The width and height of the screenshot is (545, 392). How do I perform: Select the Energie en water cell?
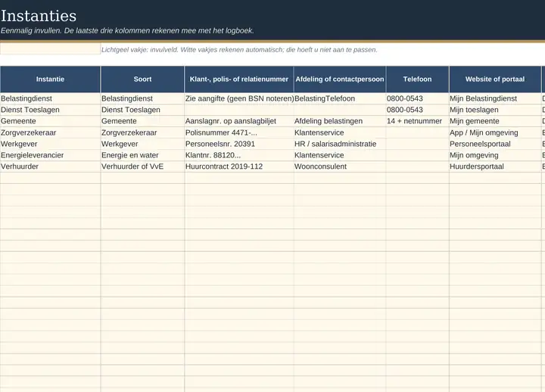(142, 155)
